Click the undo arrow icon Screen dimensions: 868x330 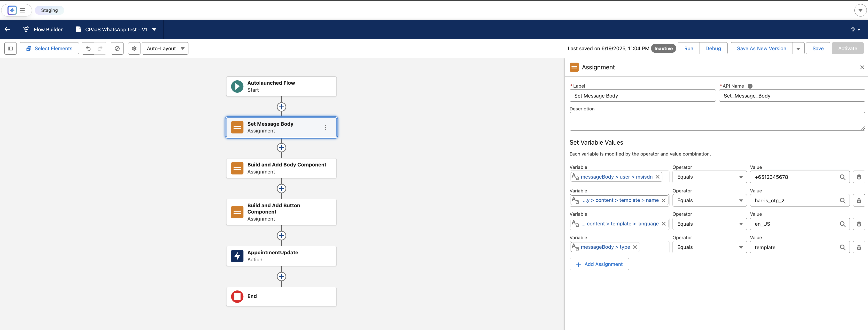88,49
